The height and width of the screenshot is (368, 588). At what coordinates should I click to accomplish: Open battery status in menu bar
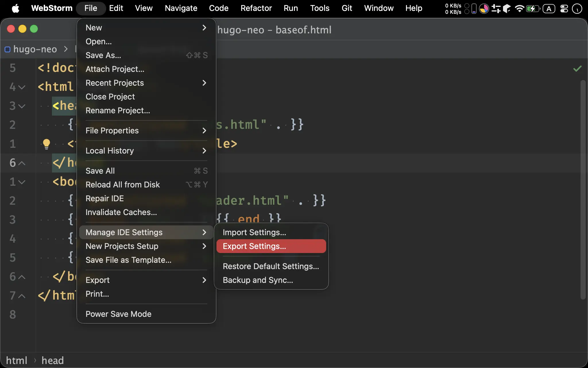533,8
